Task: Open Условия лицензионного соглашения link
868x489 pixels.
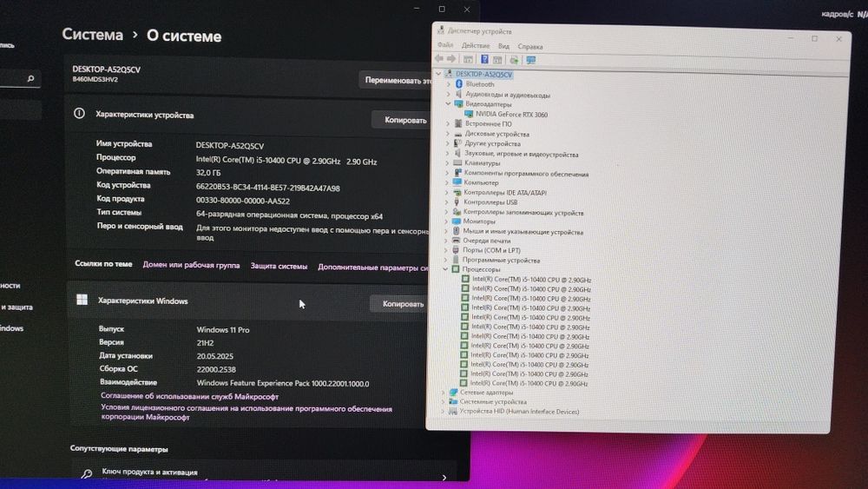Action: point(247,413)
